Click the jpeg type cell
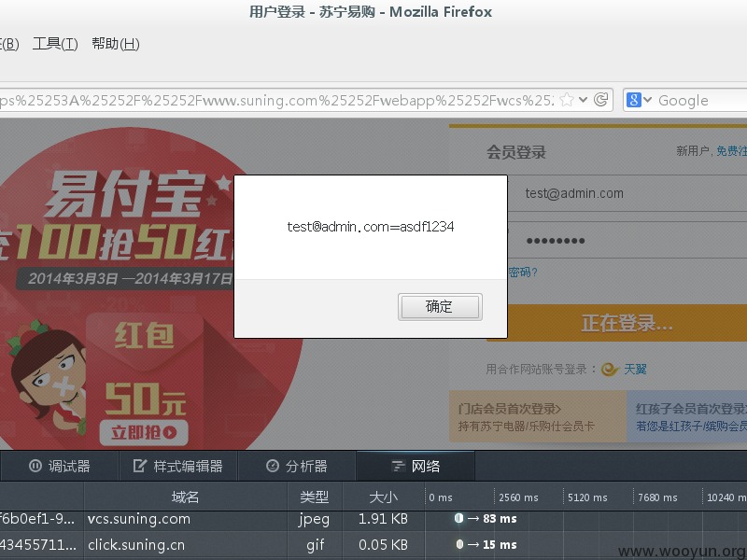The width and height of the screenshot is (747, 560). pos(314,519)
